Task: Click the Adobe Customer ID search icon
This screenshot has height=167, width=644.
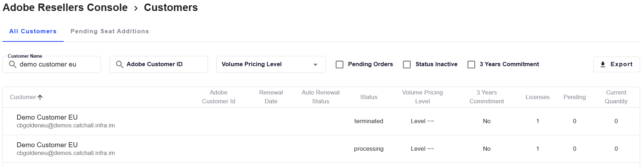Action: (x=120, y=64)
